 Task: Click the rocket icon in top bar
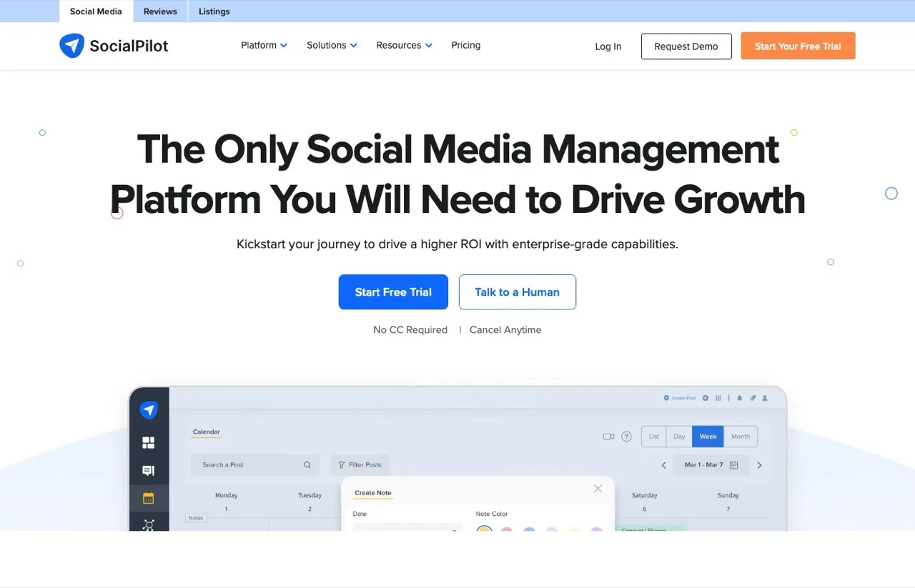[x=752, y=398]
